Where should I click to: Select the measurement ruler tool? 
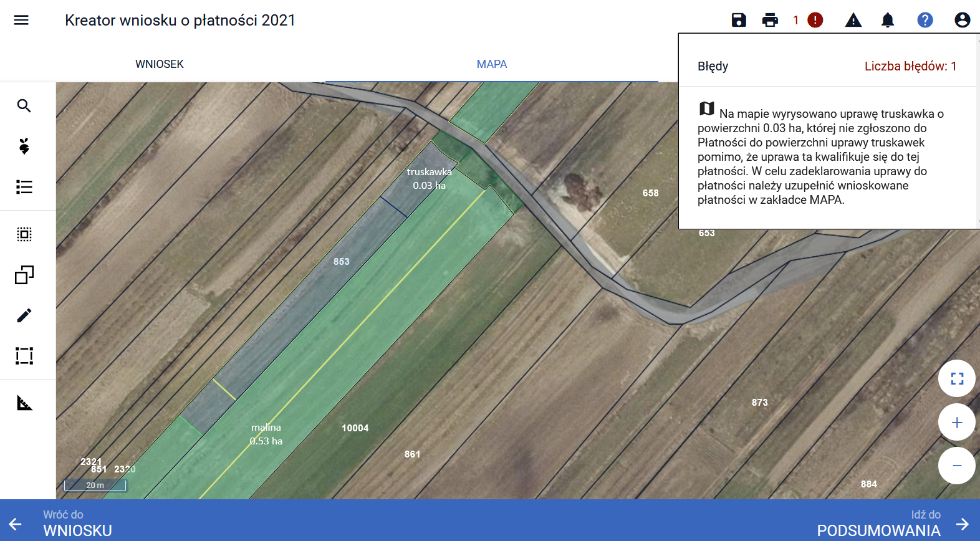(24, 403)
